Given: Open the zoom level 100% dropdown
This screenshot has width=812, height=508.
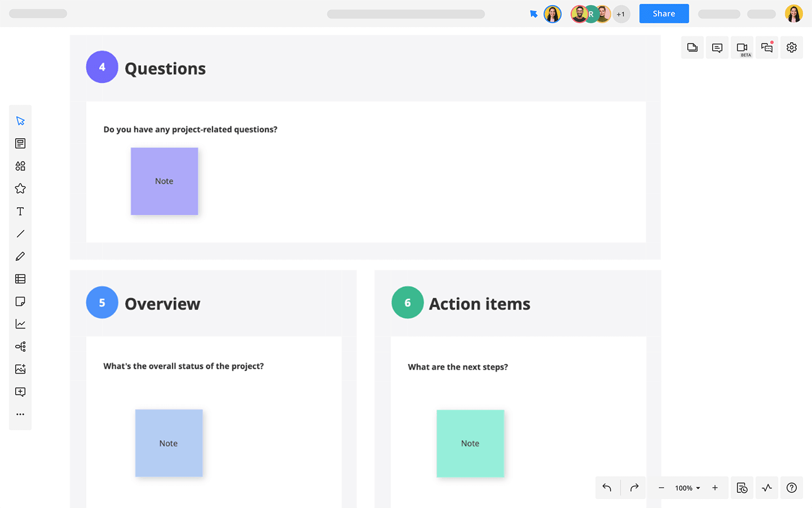Looking at the screenshot, I should click(x=687, y=488).
